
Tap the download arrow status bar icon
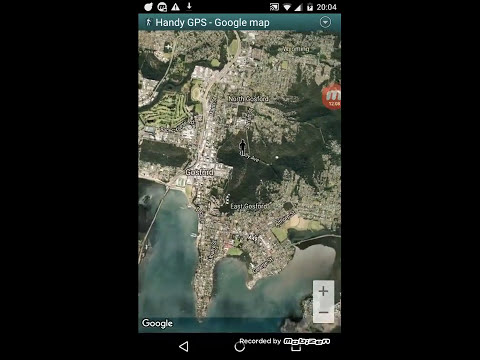coord(189,6)
